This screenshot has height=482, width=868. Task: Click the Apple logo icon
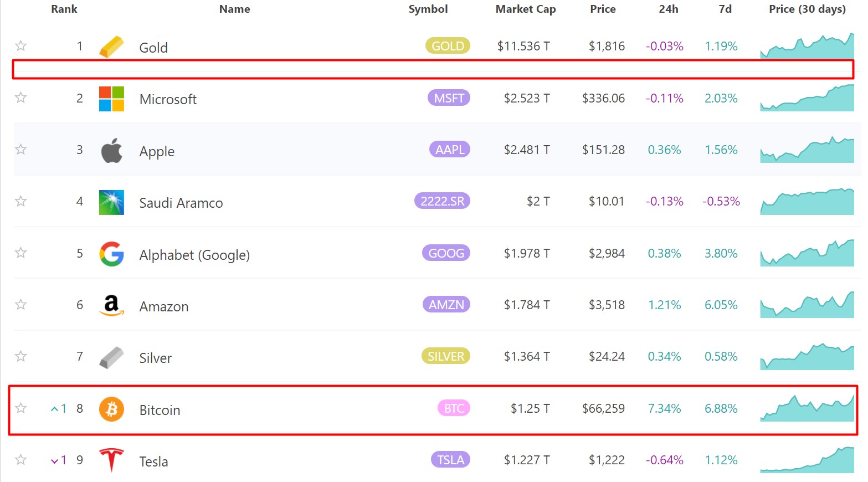coord(111,150)
